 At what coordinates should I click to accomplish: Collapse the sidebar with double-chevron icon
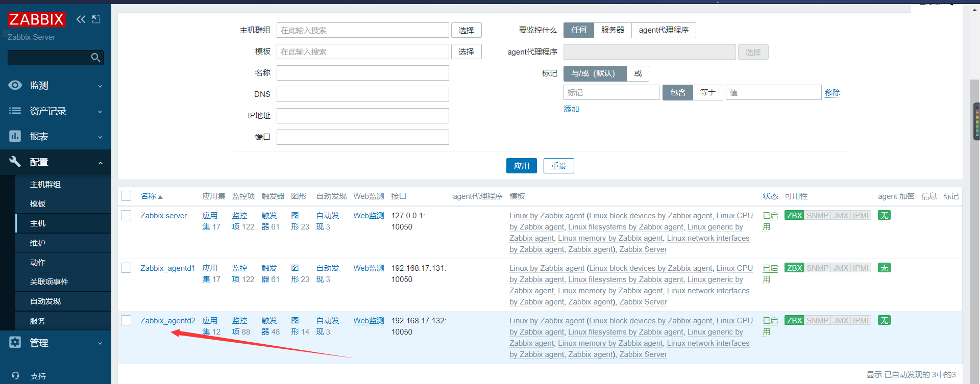tap(81, 19)
